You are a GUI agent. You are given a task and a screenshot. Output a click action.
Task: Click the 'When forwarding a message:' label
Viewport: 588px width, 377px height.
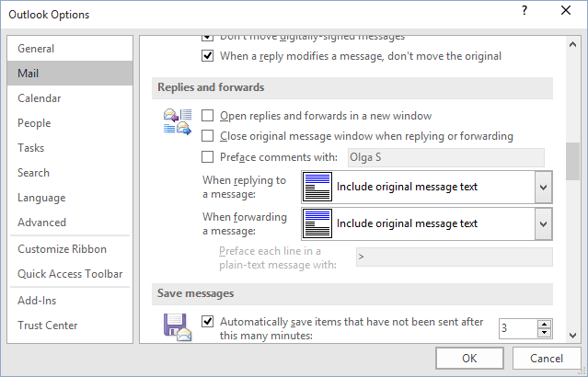245,223
